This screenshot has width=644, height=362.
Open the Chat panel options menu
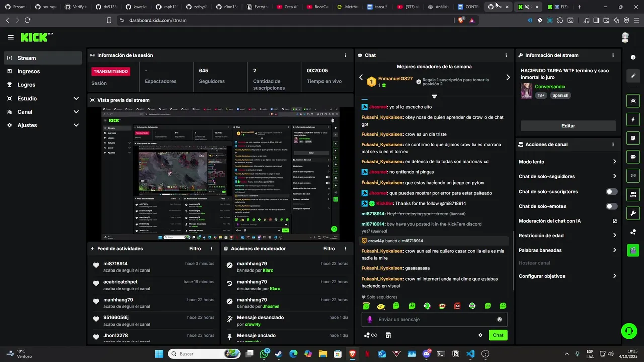click(x=506, y=55)
